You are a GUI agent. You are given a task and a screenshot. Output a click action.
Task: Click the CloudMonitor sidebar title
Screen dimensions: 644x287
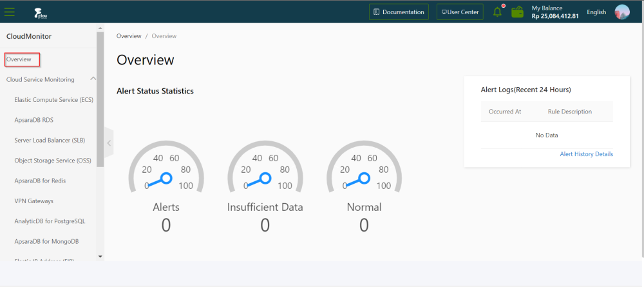click(29, 36)
